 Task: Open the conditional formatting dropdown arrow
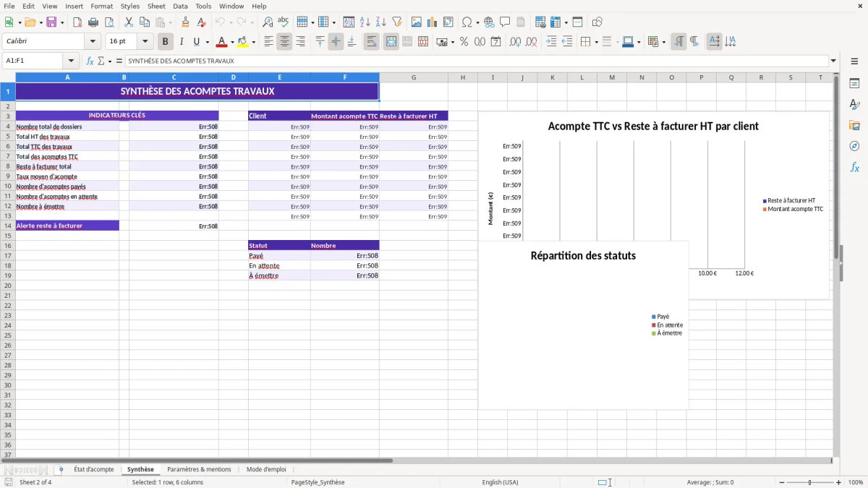pos(663,42)
